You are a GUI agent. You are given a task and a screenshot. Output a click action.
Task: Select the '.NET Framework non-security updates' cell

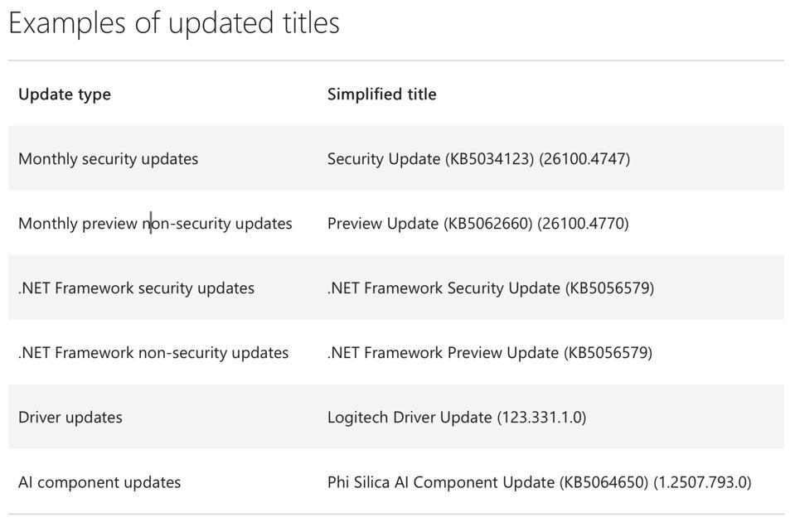click(153, 353)
